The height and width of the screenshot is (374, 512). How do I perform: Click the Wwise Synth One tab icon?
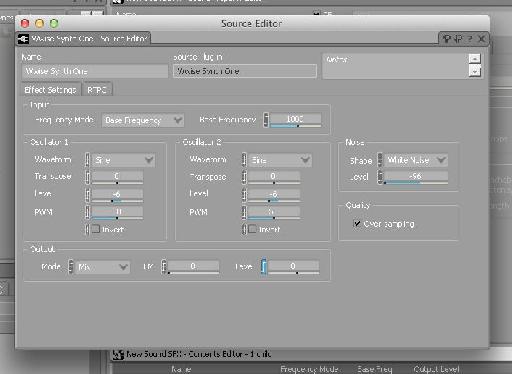pyautogui.click(x=23, y=39)
